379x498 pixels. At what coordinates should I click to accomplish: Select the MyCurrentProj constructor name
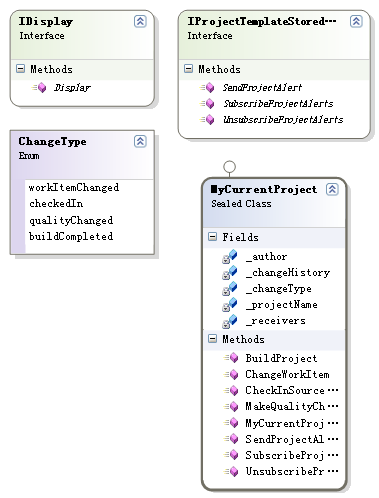point(292,423)
